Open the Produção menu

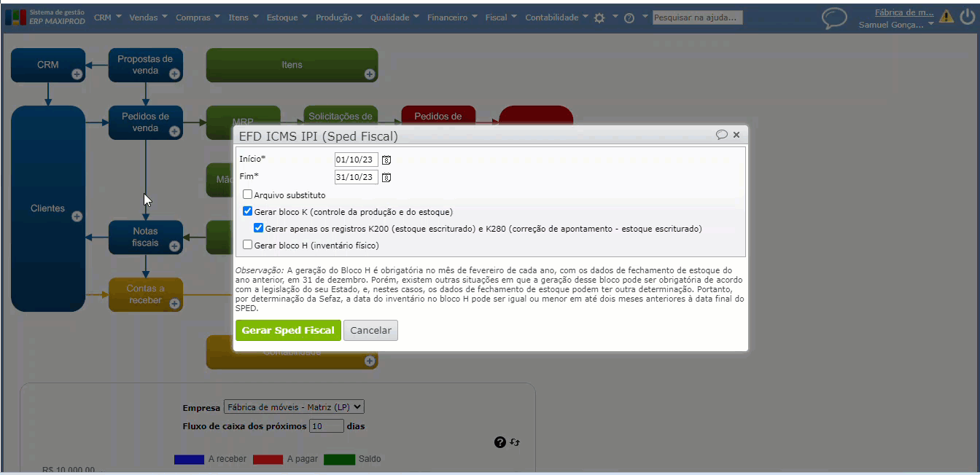(339, 17)
